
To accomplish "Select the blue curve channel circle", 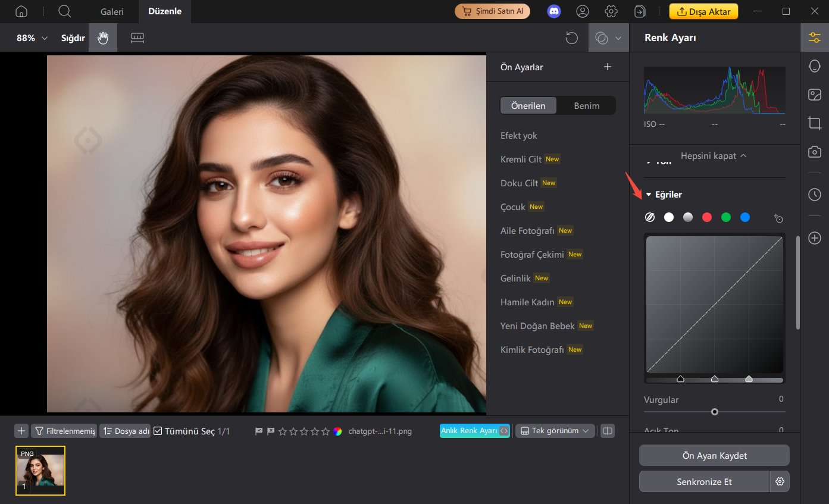I will click(744, 217).
